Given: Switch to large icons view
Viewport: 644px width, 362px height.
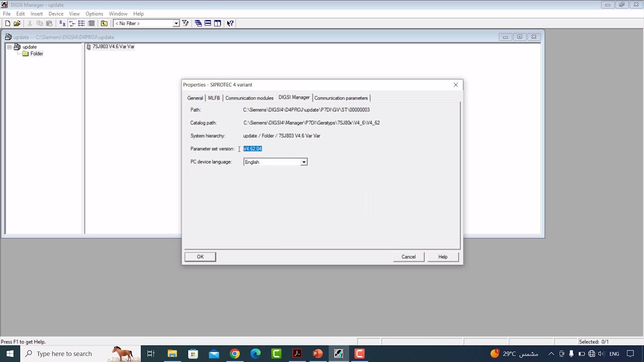Looking at the screenshot, I should point(62,23).
